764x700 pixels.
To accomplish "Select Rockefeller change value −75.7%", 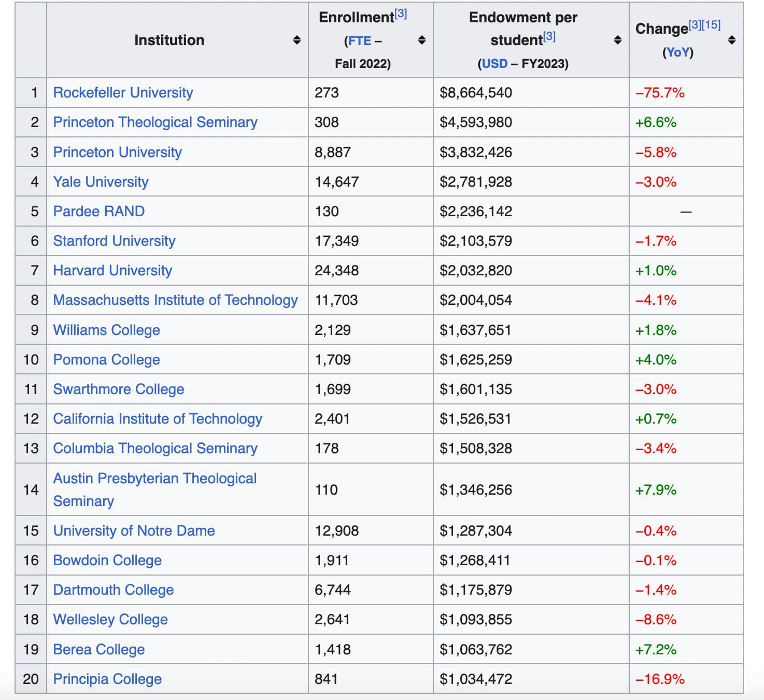I will coord(660,93).
